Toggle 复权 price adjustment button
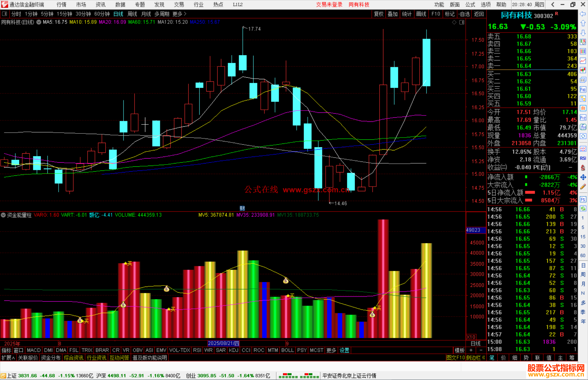Viewport: 588px width, 380px height. pos(379,14)
